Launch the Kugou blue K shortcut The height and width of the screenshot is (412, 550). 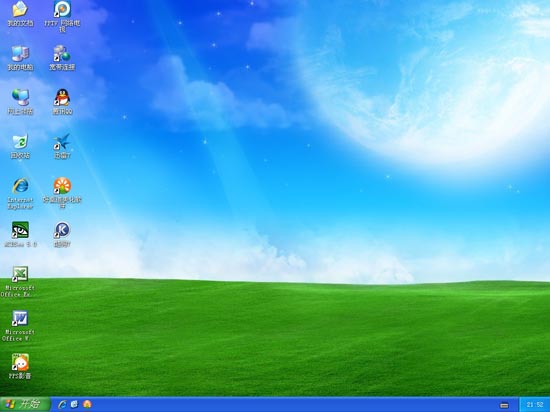point(62,230)
